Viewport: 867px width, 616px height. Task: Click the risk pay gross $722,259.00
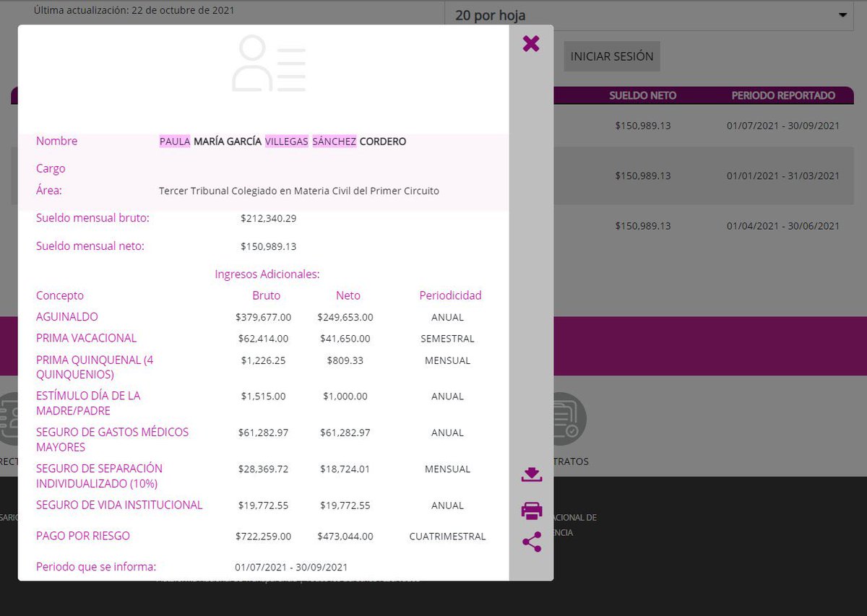point(264,537)
